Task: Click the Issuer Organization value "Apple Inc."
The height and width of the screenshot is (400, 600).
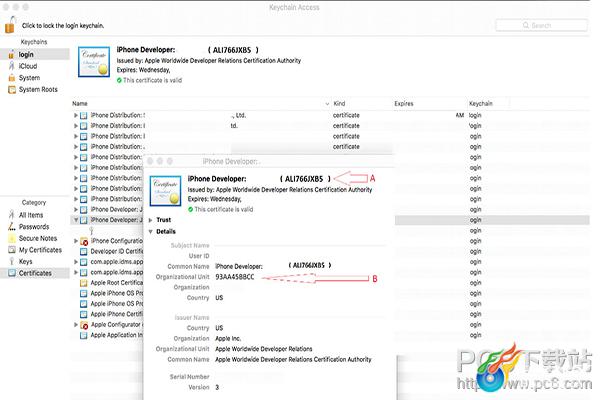Action: tap(228, 338)
